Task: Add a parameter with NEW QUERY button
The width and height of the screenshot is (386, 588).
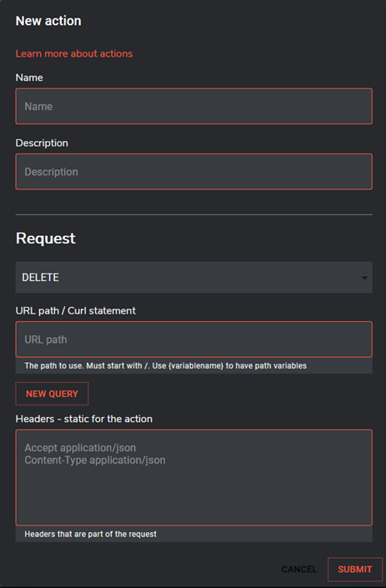Action: tap(52, 394)
